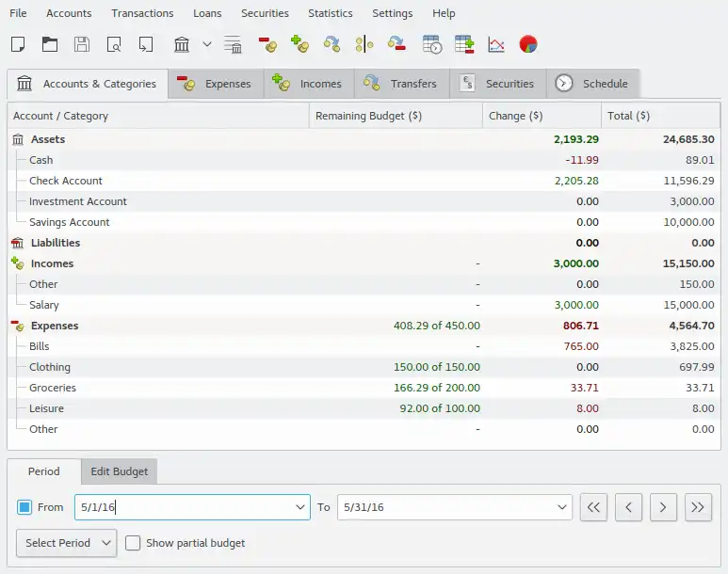Open the From date dropdown arrow
The width and height of the screenshot is (728, 574).
coord(299,507)
